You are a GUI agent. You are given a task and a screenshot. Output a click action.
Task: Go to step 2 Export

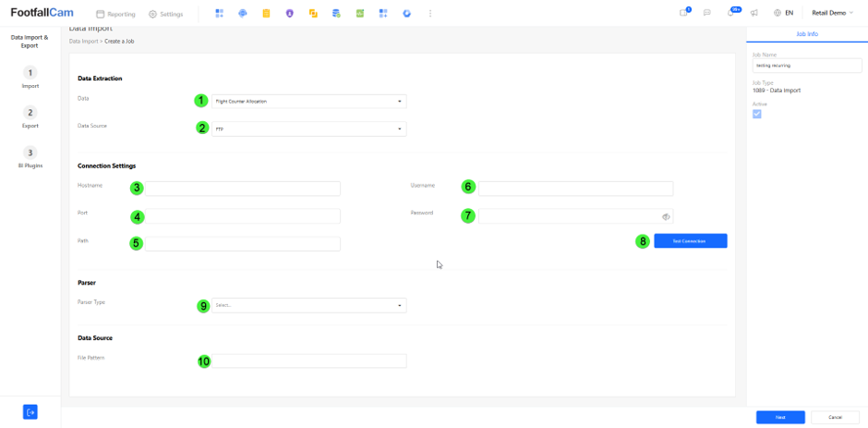click(x=30, y=117)
